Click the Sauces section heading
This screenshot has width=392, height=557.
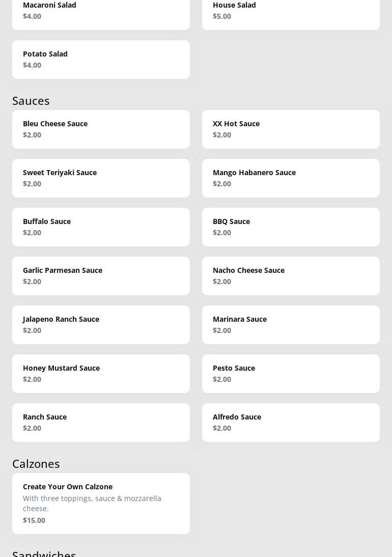pyautogui.click(x=31, y=101)
